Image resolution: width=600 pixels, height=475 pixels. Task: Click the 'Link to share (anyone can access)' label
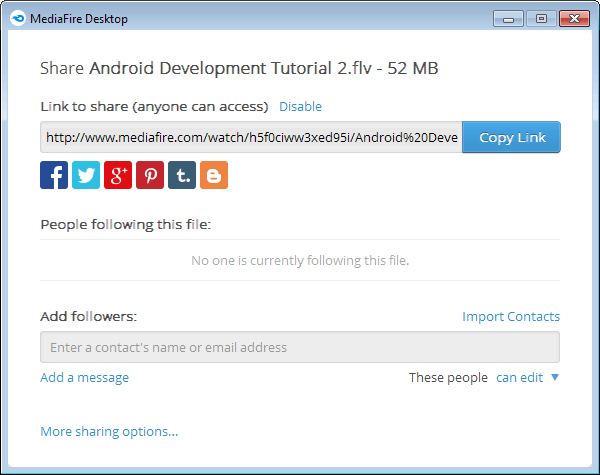(x=155, y=106)
